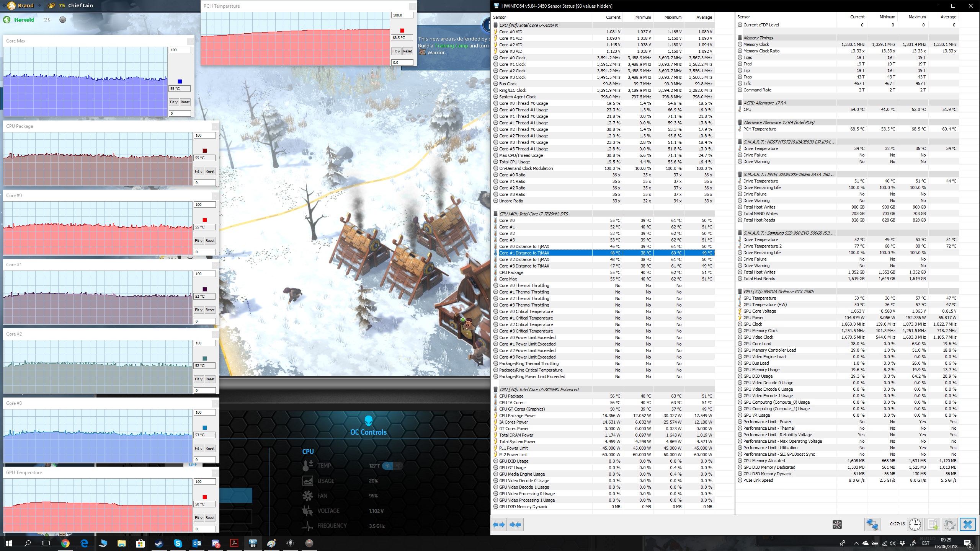Open Microsoft Store from the taskbar
This screenshot has width=980, height=551.
pyautogui.click(x=140, y=543)
